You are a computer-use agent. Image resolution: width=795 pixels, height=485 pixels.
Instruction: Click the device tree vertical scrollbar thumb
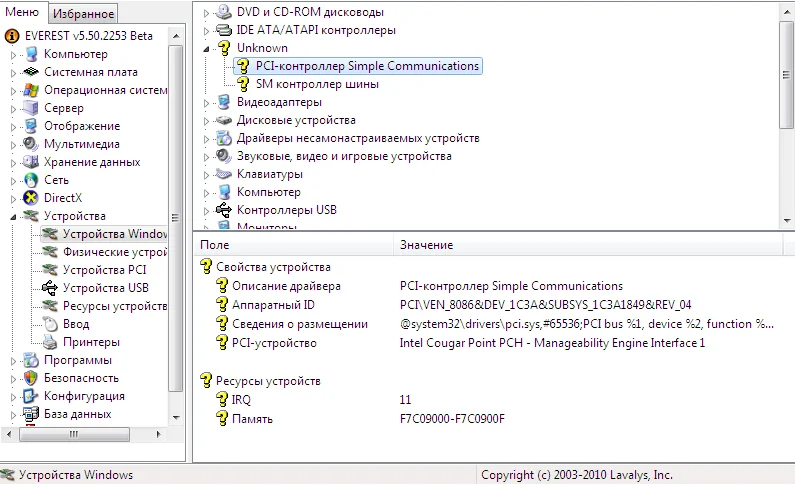(x=786, y=75)
